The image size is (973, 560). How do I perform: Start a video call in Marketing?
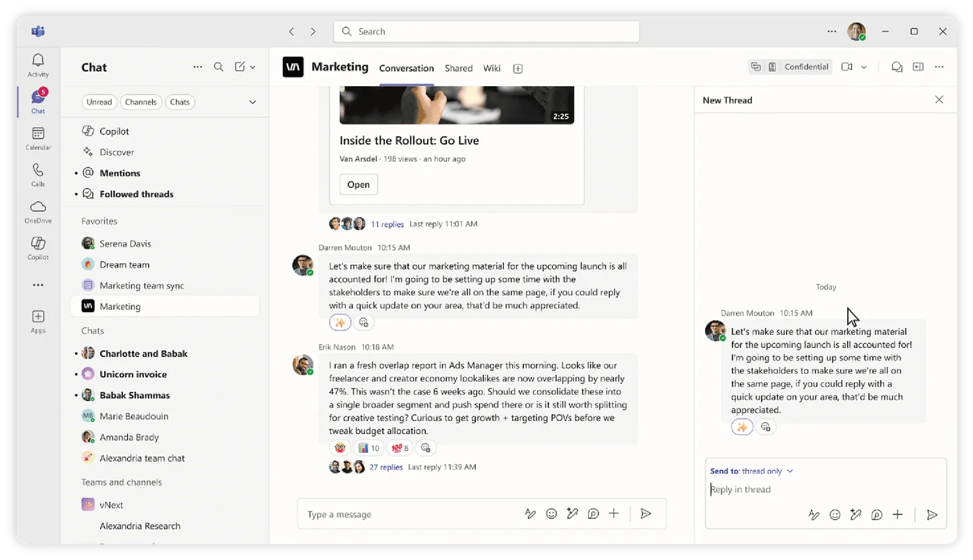(847, 67)
